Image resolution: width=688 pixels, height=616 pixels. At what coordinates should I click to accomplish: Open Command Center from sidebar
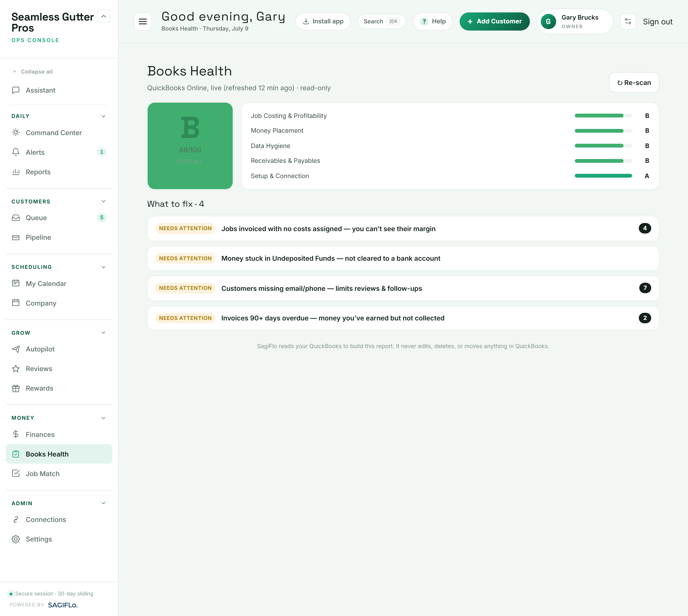pos(59,133)
